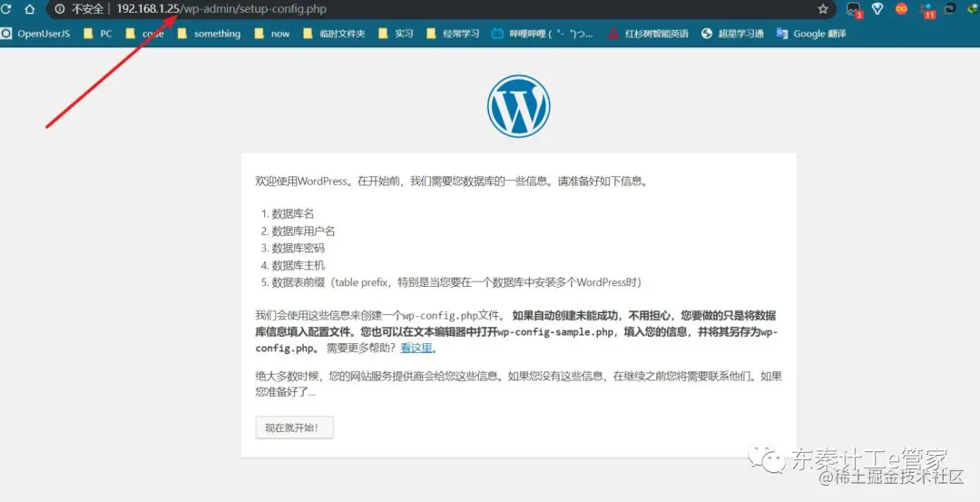980x502 pixels.
Task: Open the 红杉树智能英语 bookmark
Action: coord(648,34)
